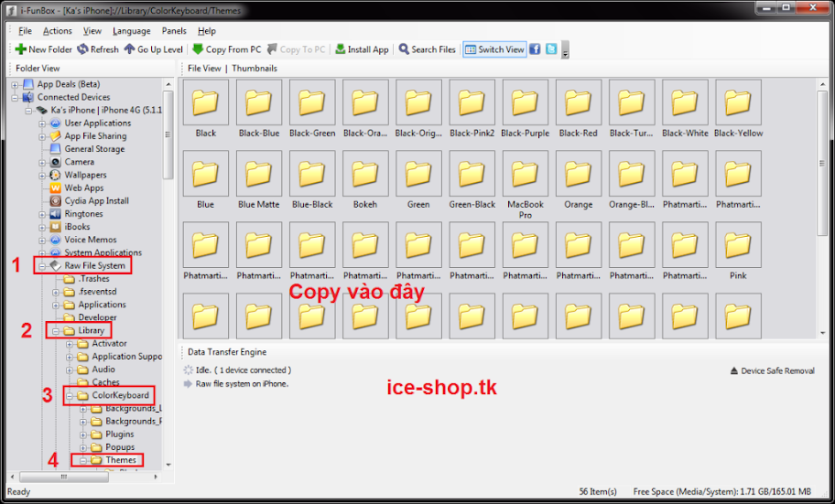Go Up Level in the folder hierarchy
Viewport: 835px width, 504px height.
(x=154, y=49)
